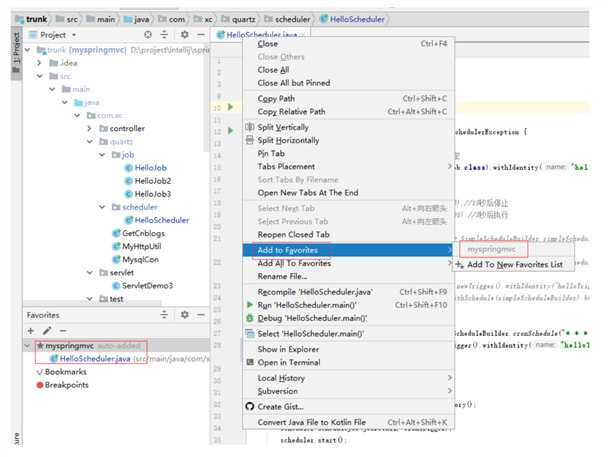Click the run arrow in gutter at line 10
Viewport: 608px width, 457px height.
[230, 107]
